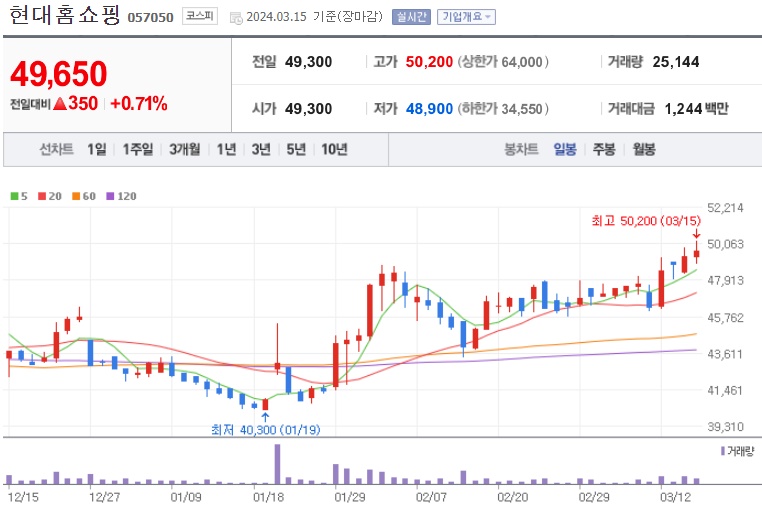Screen dimensions: 762x509
Task: Select the 5년 line chart tab
Action: [296, 149]
